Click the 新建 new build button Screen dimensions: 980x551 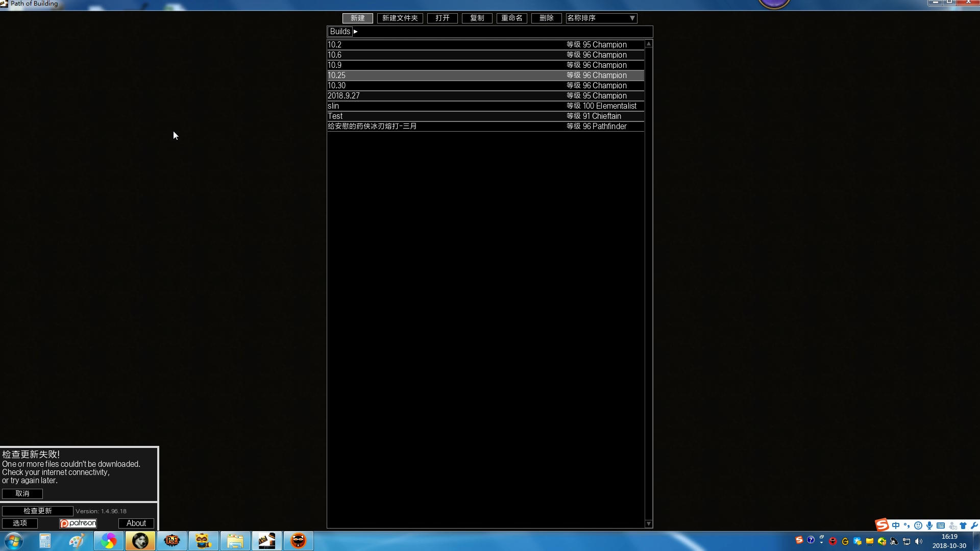(x=357, y=18)
